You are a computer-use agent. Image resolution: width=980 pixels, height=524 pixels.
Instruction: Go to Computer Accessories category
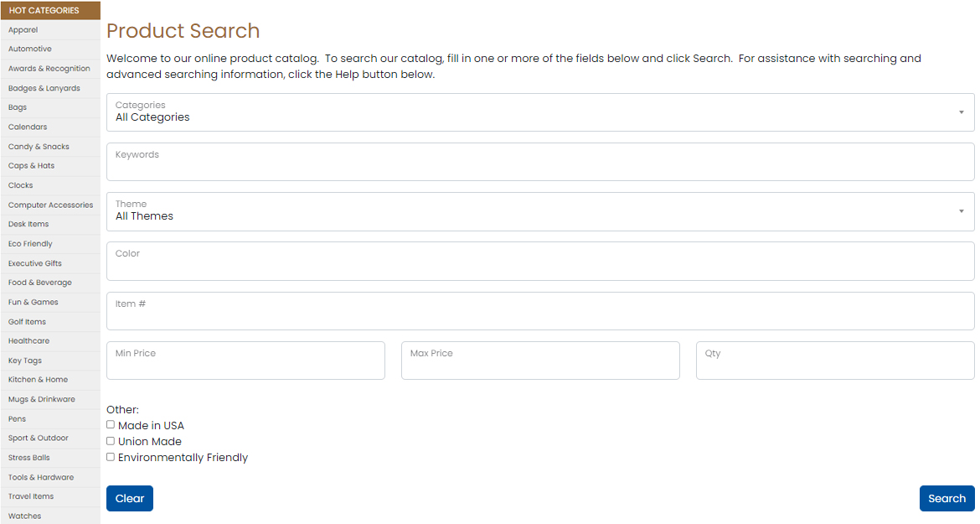(50, 205)
